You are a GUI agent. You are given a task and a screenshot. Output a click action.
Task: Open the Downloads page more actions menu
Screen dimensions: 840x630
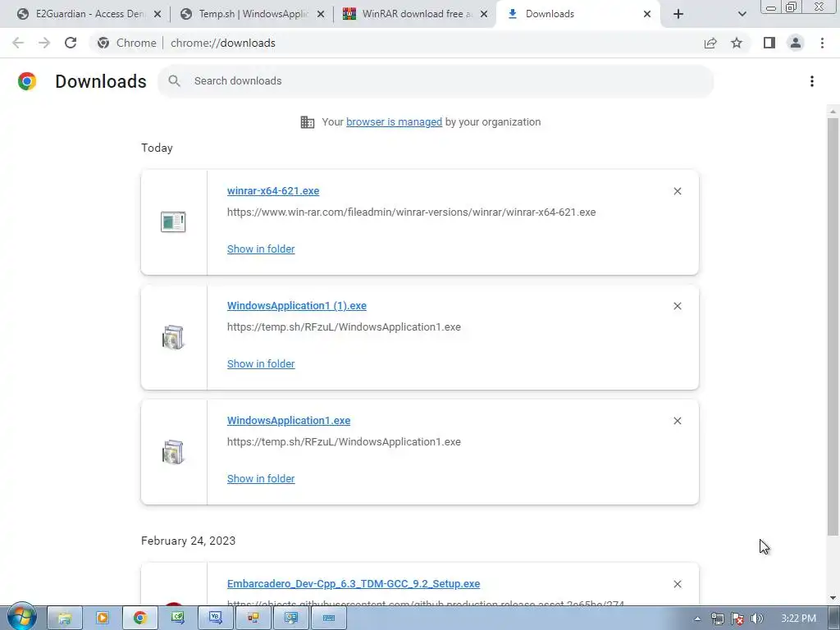coord(811,81)
